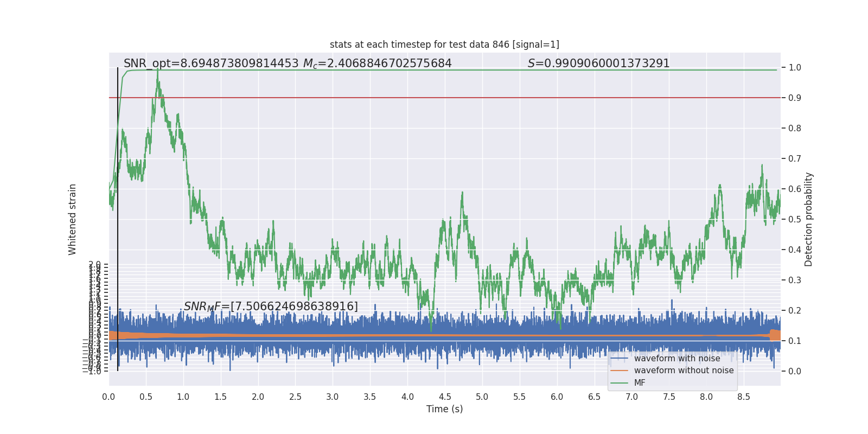Image resolution: width=868 pixels, height=434 pixels.
Task: Click the x-axis tick label 4.5
Action: (x=445, y=397)
